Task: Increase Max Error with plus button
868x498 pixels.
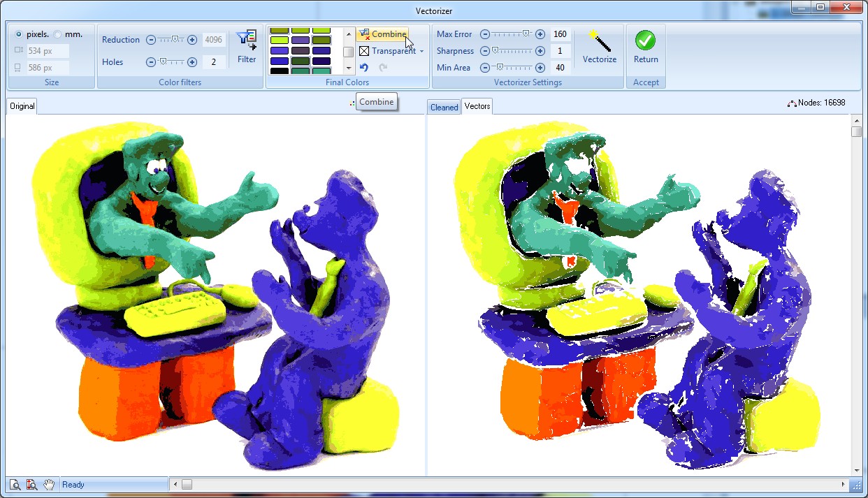Action: [x=540, y=34]
